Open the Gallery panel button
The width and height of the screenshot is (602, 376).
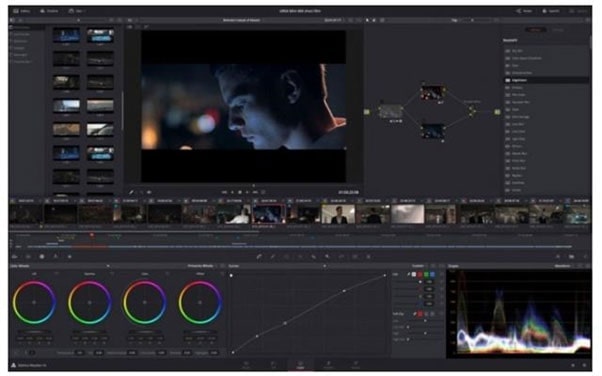pos(22,11)
